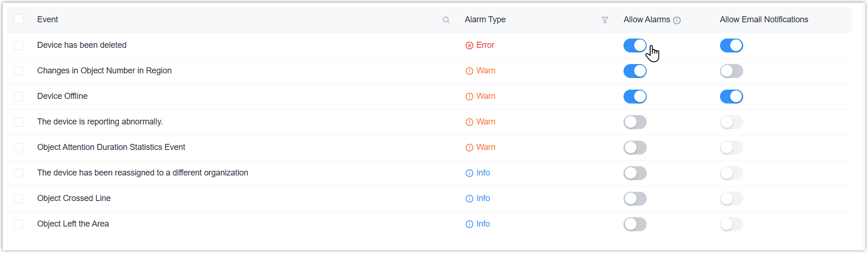
Task: Click the Alarm Type column header
Action: pyautogui.click(x=485, y=19)
